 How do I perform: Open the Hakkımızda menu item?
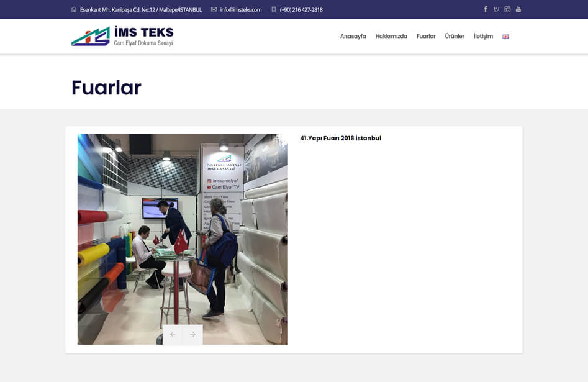391,36
